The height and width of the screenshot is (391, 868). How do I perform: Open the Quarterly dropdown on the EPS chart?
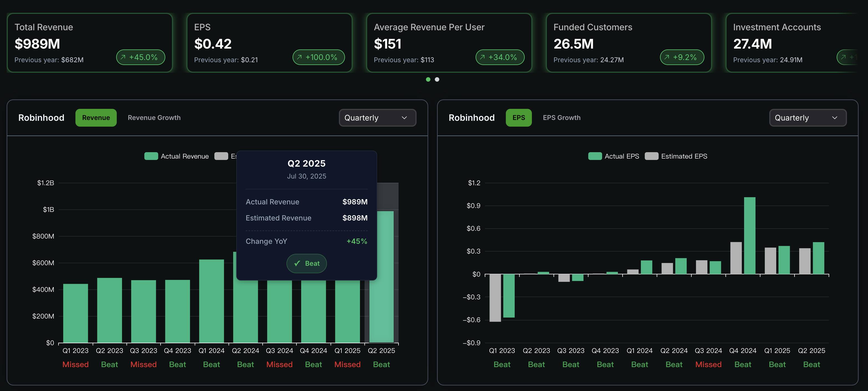[808, 118]
